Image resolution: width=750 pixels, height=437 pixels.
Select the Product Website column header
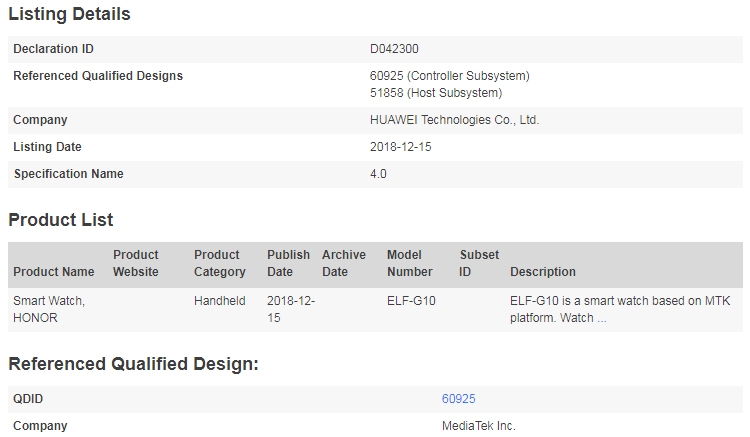point(136,263)
